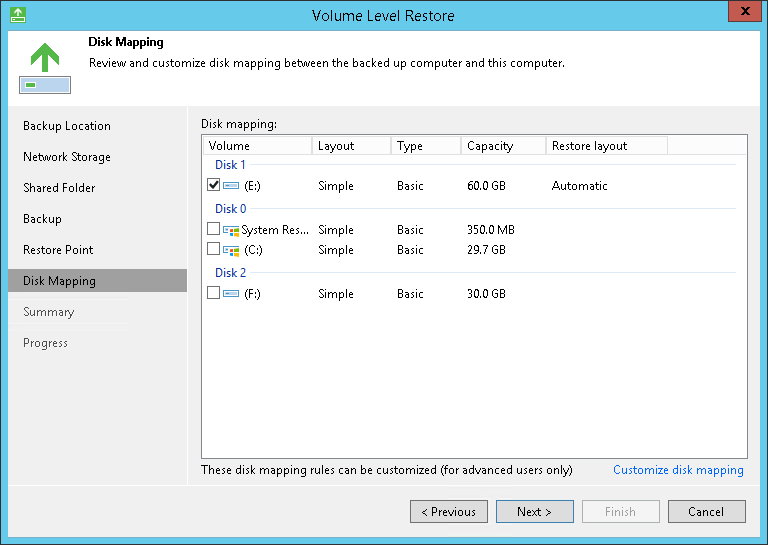Sort by the Capacity column header
Screen dimensions: 768x545
(x=490, y=146)
